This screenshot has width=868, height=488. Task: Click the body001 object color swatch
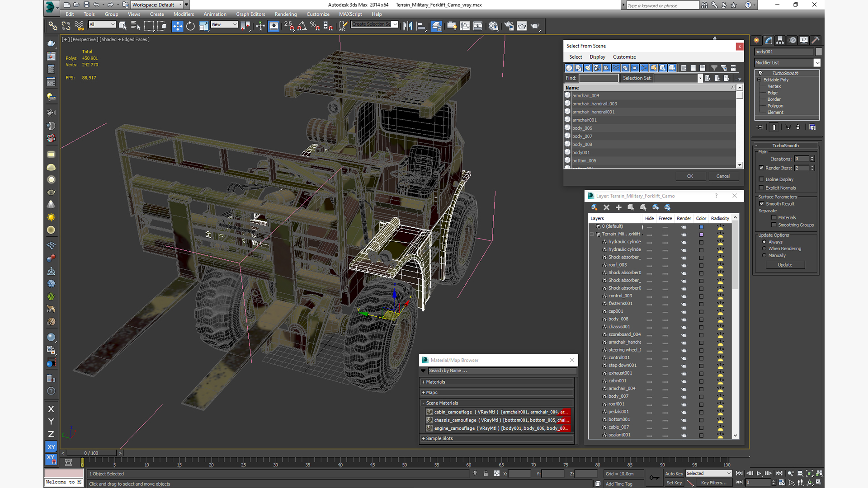818,52
